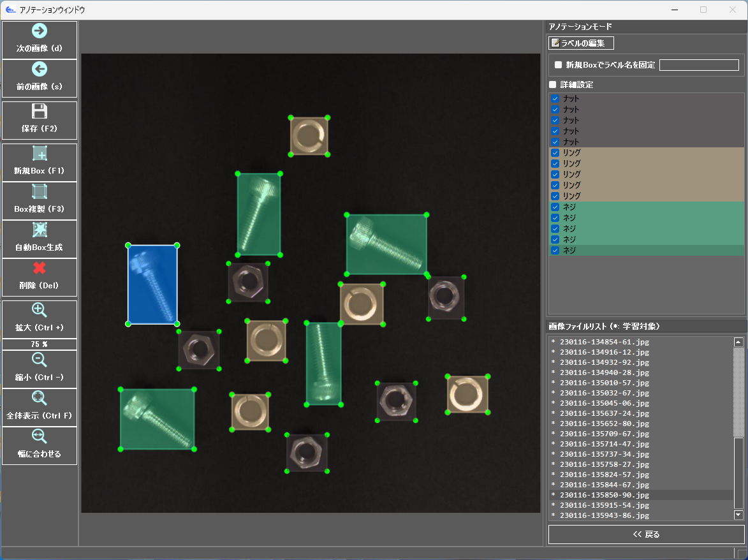Fit image to width with 幅に合わせる
Image resolution: width=748 pixels, height=560 pixels.
pyautogui.click(x=40, y=446)
